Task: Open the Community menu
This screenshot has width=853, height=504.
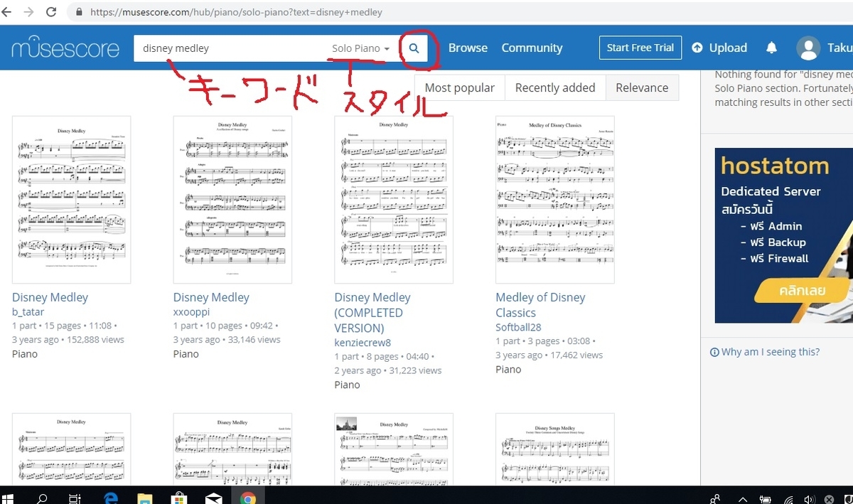Action: click(532, 48)
